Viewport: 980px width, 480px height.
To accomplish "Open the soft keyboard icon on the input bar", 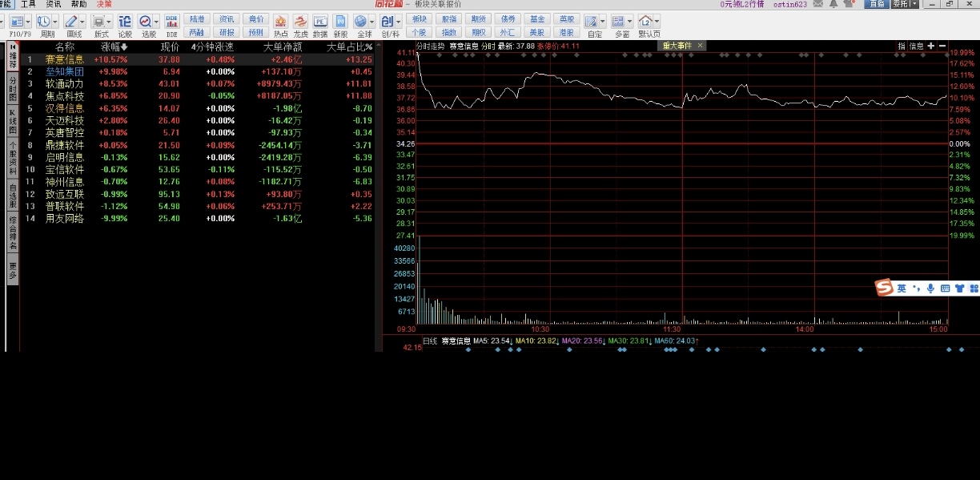I will 945,288.
